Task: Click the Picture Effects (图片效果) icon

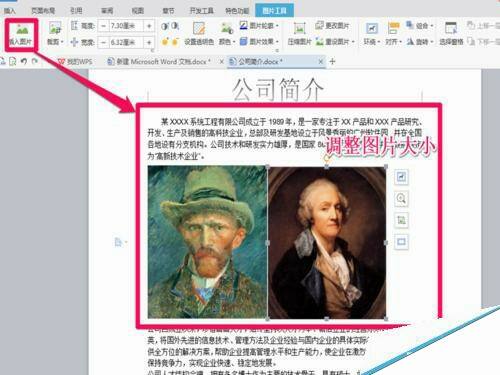Action: click(244, 42)
